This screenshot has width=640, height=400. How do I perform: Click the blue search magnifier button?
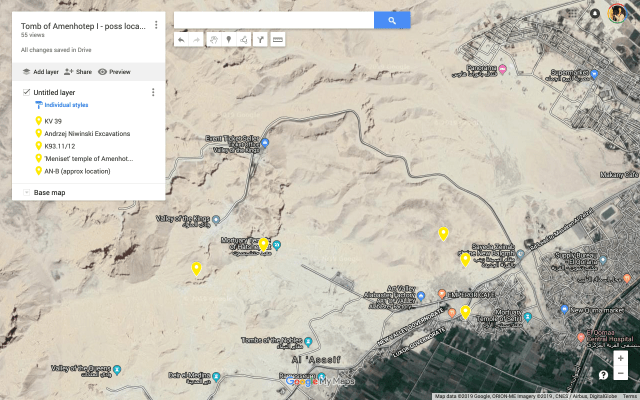392,20
